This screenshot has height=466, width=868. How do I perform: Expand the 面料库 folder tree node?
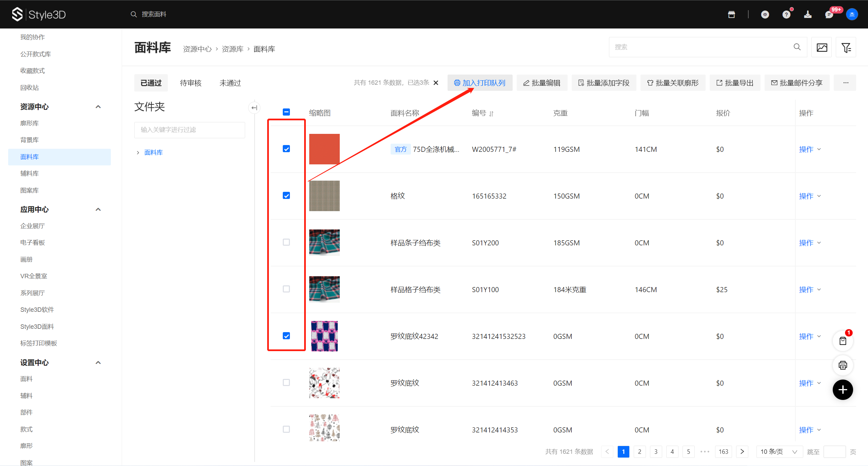138,153
